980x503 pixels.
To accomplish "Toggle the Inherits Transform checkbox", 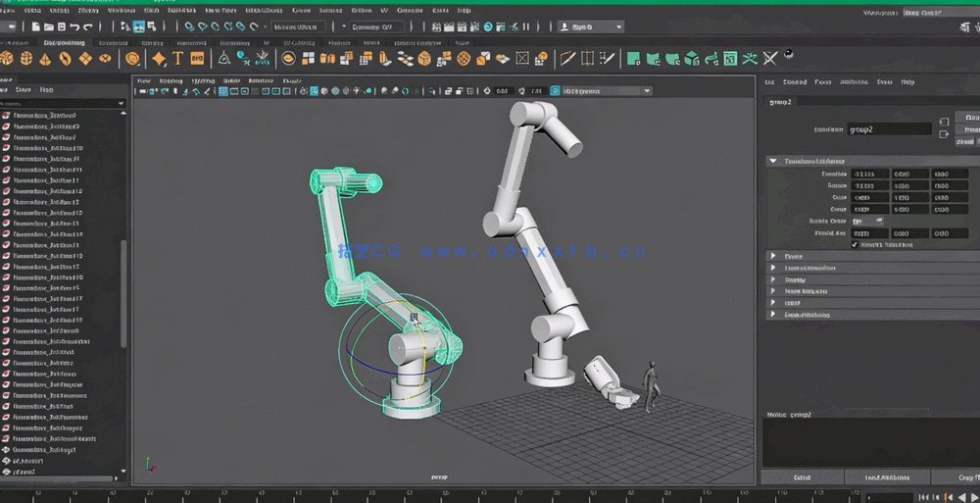I will coord(855,244).
